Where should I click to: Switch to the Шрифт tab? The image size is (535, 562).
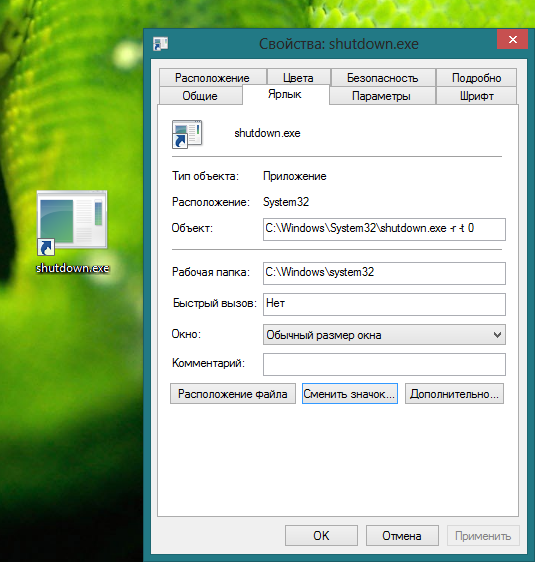click(477, 96)
